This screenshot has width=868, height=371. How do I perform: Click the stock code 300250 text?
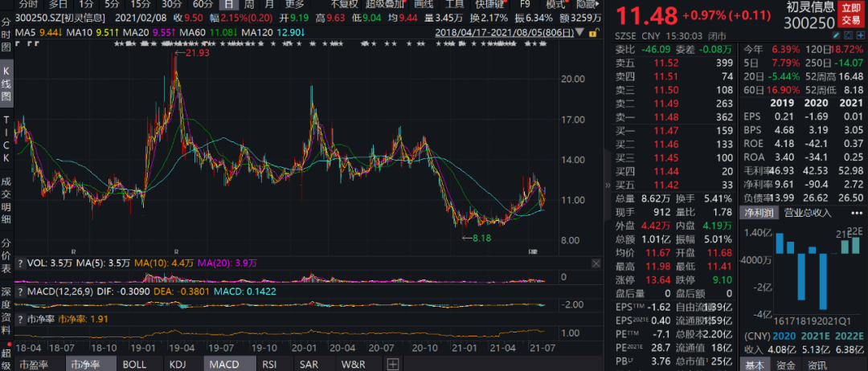(809, 22)
